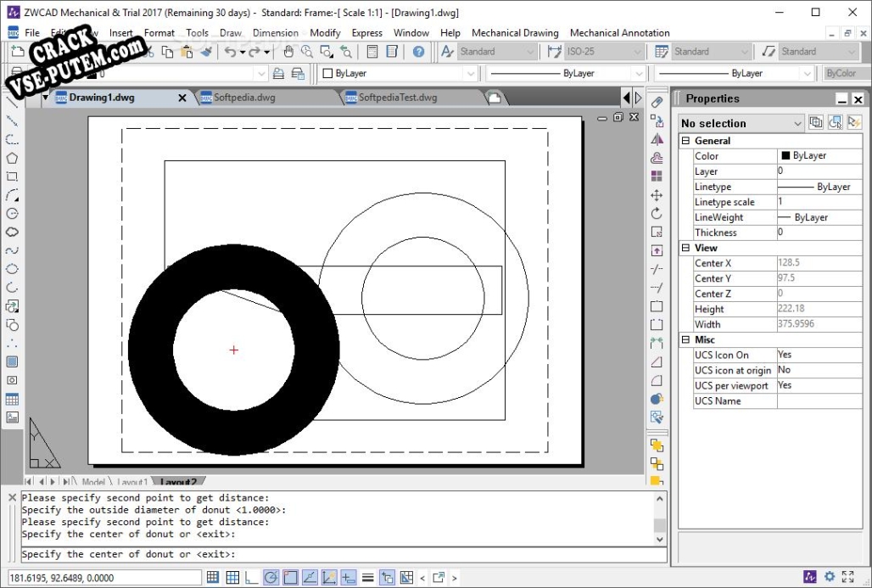Switch to the Softpedia.dwg tab

point(244,98)
